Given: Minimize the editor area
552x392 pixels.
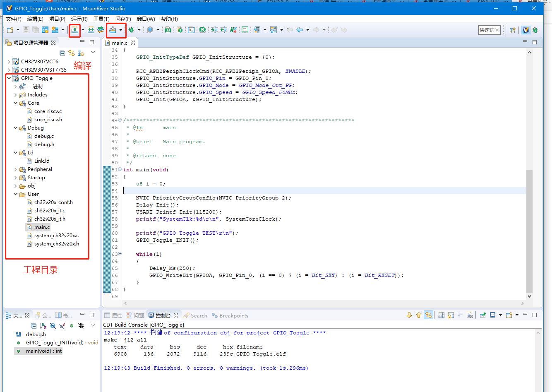Looking at the screenshot, I should click(x=525, y=42).
